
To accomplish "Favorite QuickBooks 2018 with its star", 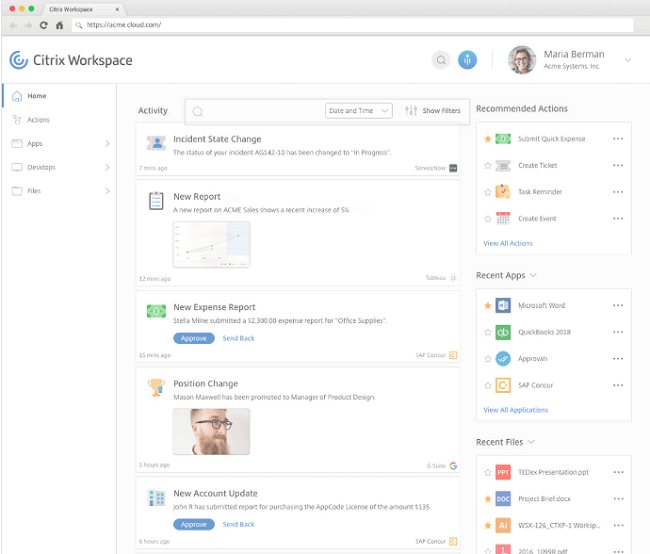I will pyautogui.click(x=488, y=332).
